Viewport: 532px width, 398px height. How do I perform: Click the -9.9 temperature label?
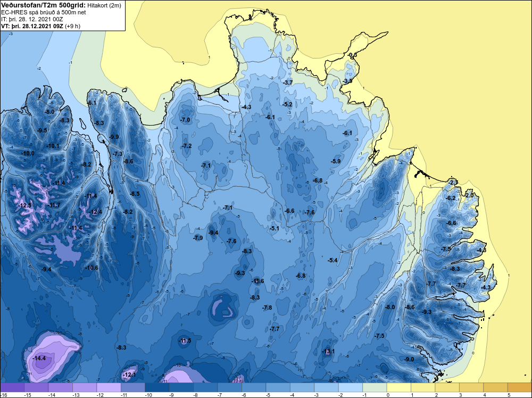point(114,137)
